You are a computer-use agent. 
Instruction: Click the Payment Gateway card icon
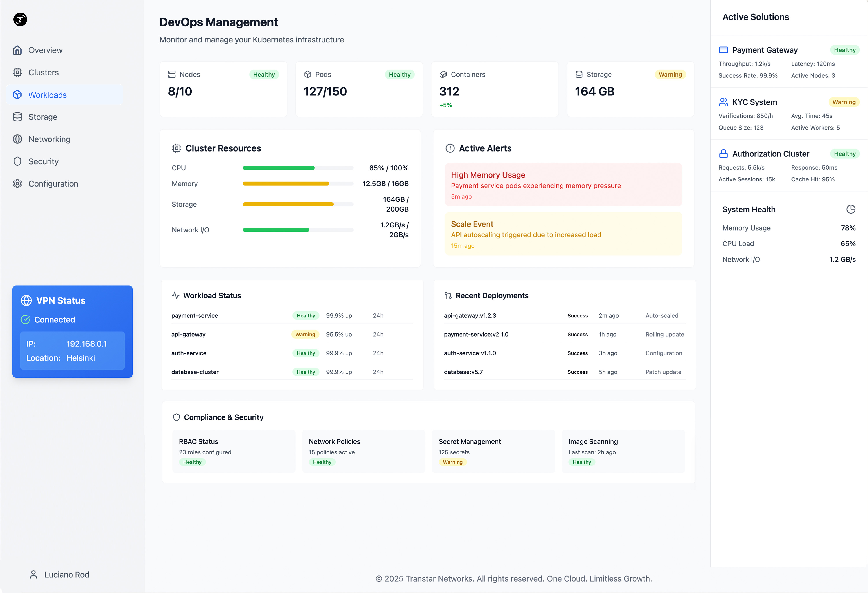tap(724, 49)
